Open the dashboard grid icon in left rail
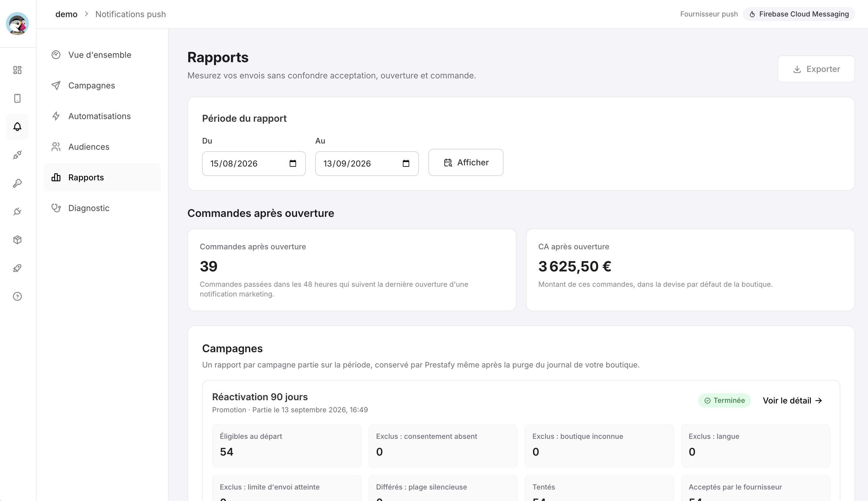The image size is (868, 501). [17, 70]
